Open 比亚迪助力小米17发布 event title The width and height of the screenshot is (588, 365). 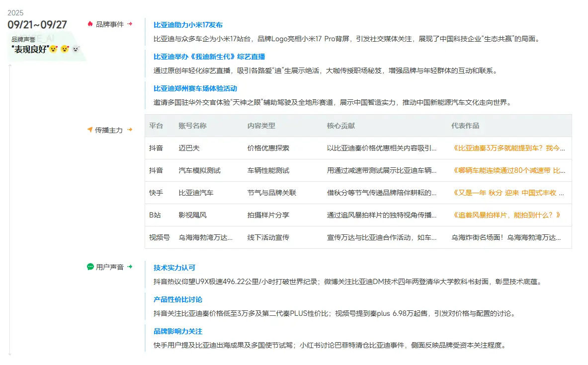click(188, 25)
